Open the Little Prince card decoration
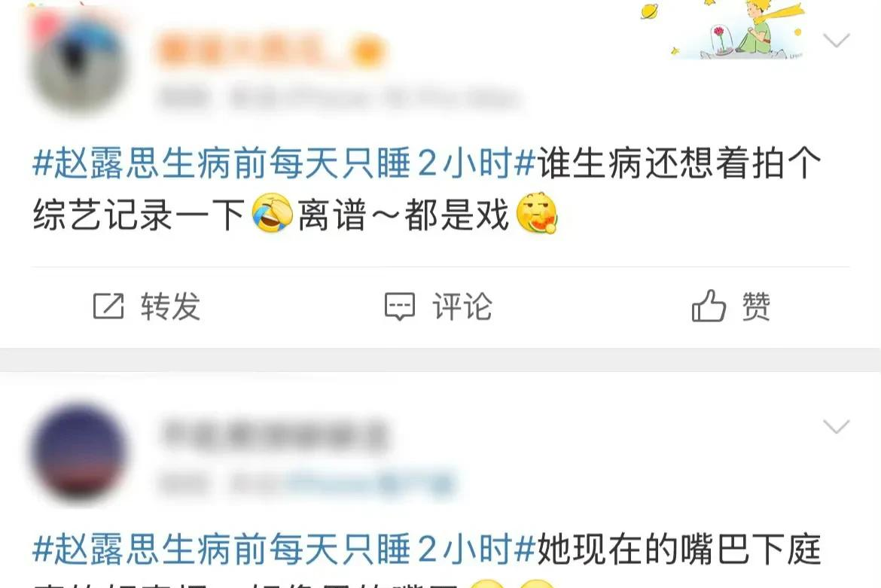 [738, 29]
